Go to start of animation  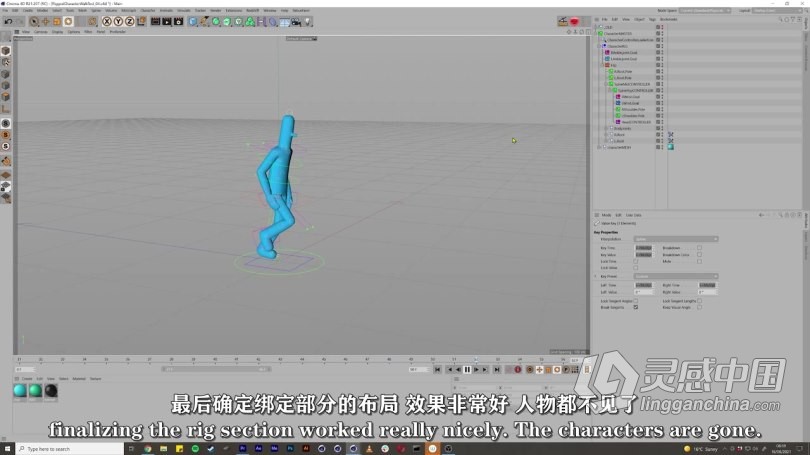[438, 370]
